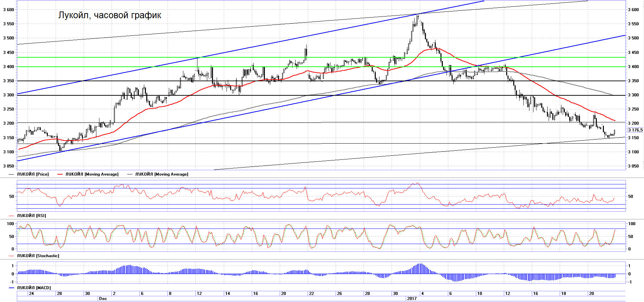
Task: Click the gray line swatch before Moving Average
Action: 130,174
